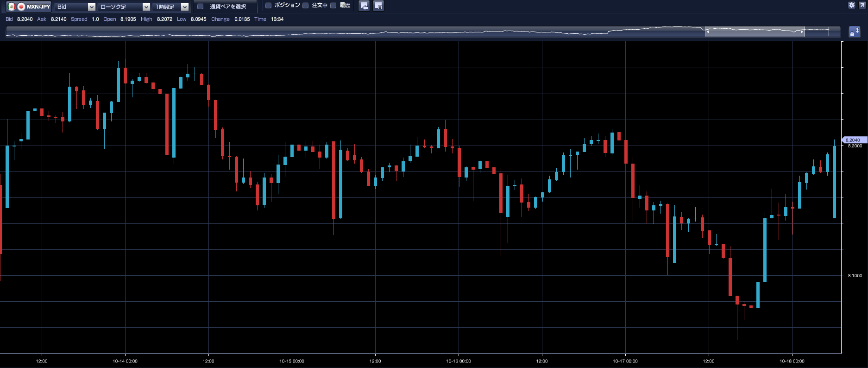The height and width of the screenshot is (368, 868).
Task: Click the order entry window icon
Action: coord(364,6)
